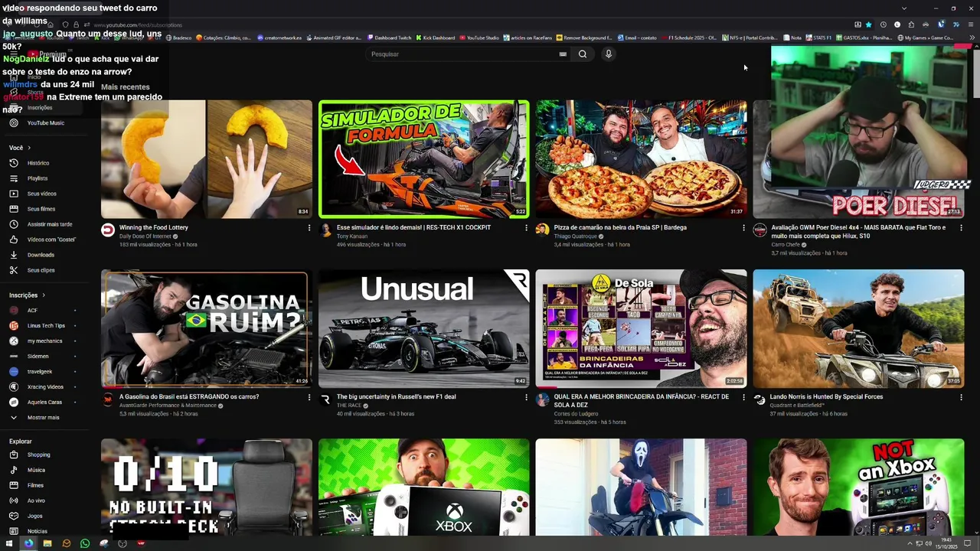Open YouTube Music from the sidebar
980x551 pixels.
[x=45, y=123]
